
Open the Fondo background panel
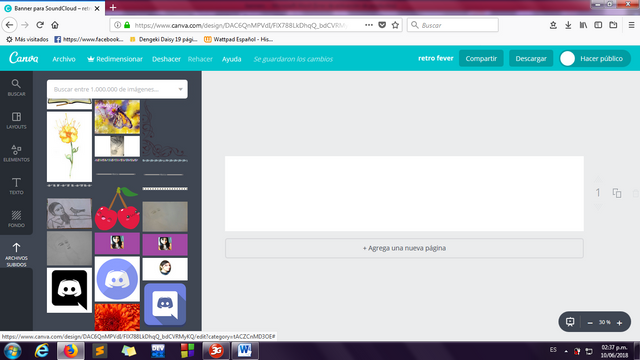[16, 219]
